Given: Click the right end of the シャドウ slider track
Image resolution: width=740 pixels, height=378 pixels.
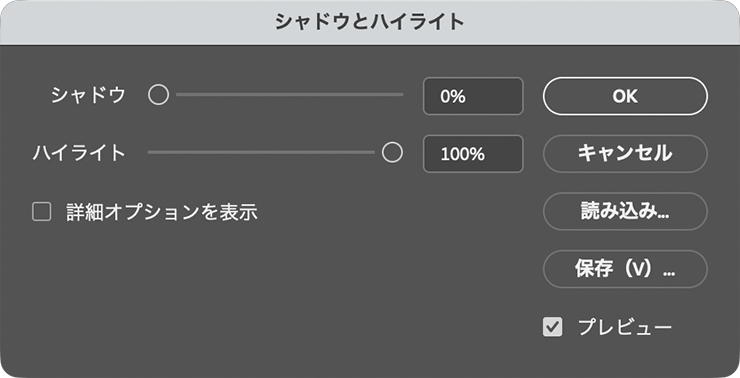Looking at the screenshot, I should tap(401, 94).
